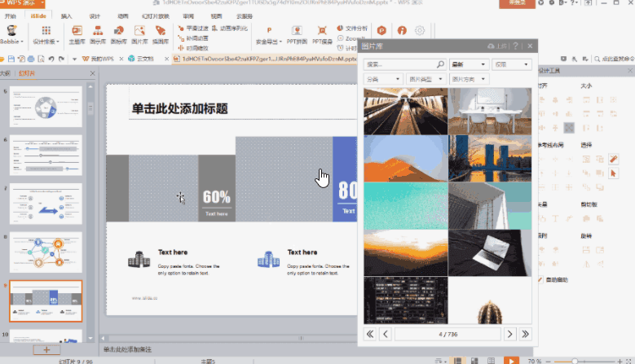Viewport: 635px width, 364px height.
Task: Switch to the 插入 ribbon tab
Action: 66,16
